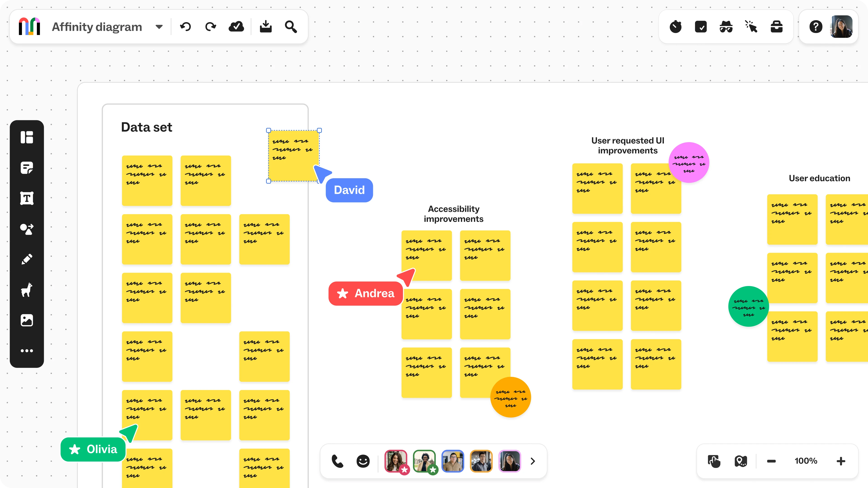Click the undo arrow
The image size is (868, 488).
[x=185, y=27]
